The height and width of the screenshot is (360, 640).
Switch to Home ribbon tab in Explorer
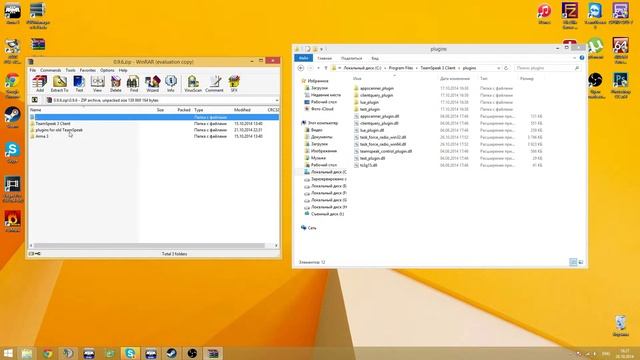(x=324, y=58)
